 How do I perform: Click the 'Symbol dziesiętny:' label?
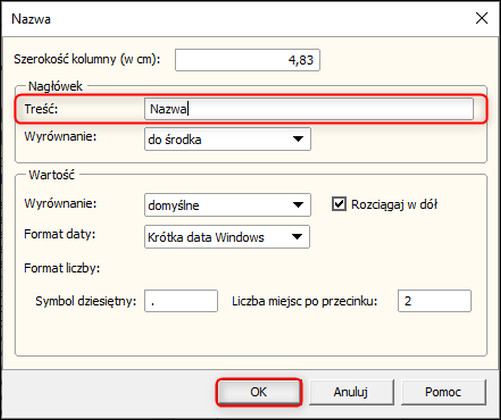(x=86, y=301)
